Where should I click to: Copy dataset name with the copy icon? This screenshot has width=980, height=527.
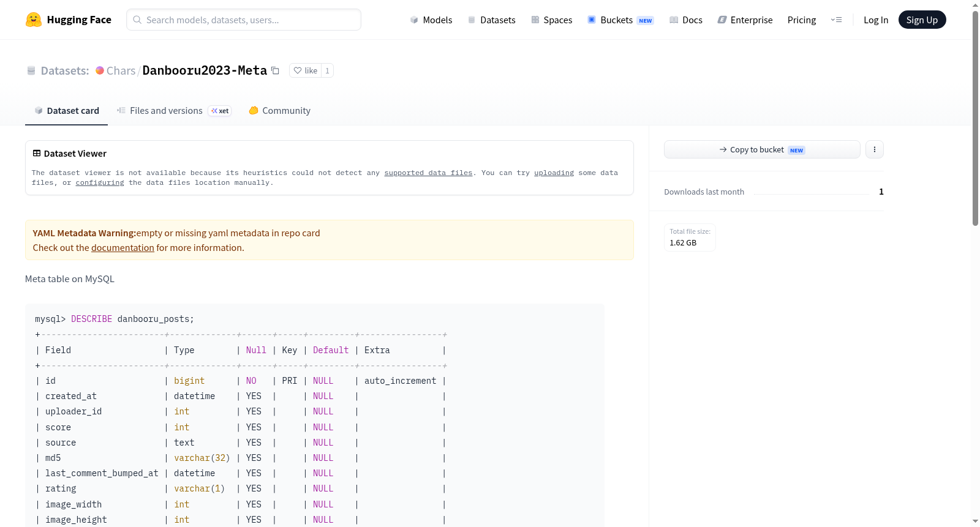pyautogui.click(x=276, y=70)
